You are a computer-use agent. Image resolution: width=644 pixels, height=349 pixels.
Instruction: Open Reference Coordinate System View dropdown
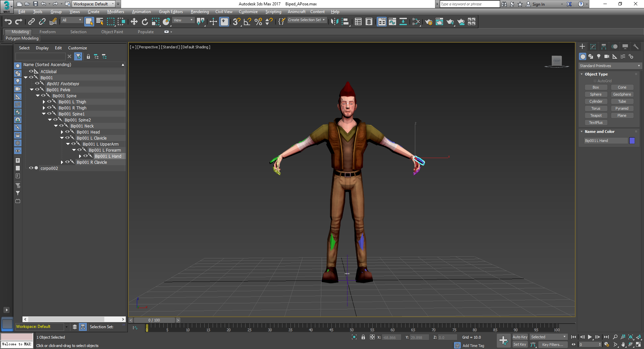coord(183,20)
